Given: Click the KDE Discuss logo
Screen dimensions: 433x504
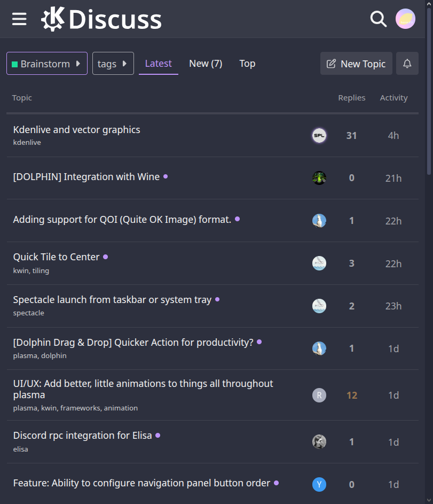Looking at the screenshot, I should pos(101,19).
